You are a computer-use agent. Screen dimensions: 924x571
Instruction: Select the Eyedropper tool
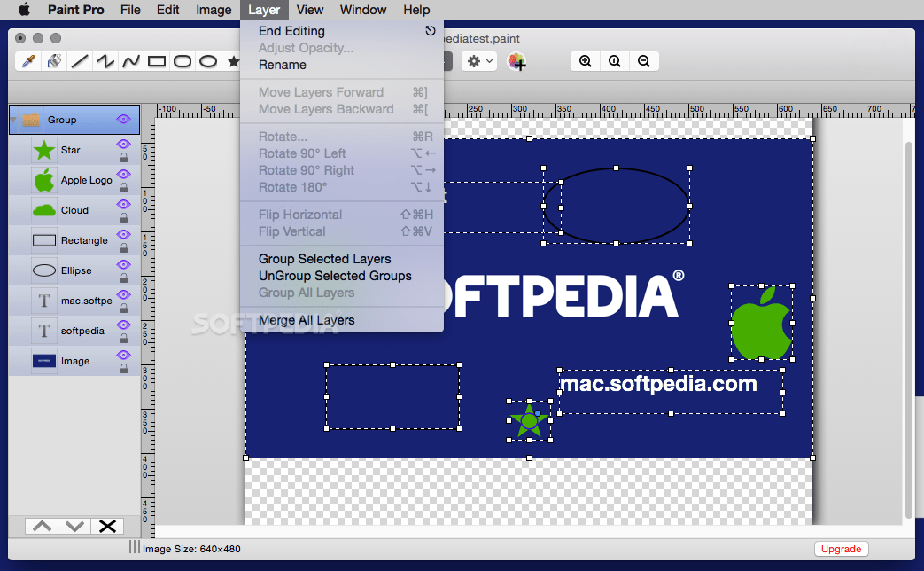(29, 60)
